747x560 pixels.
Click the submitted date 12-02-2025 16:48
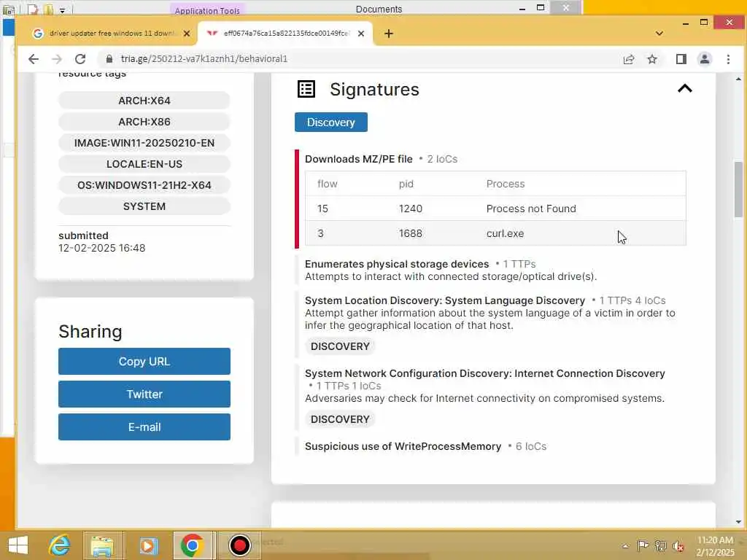point(102,248)
